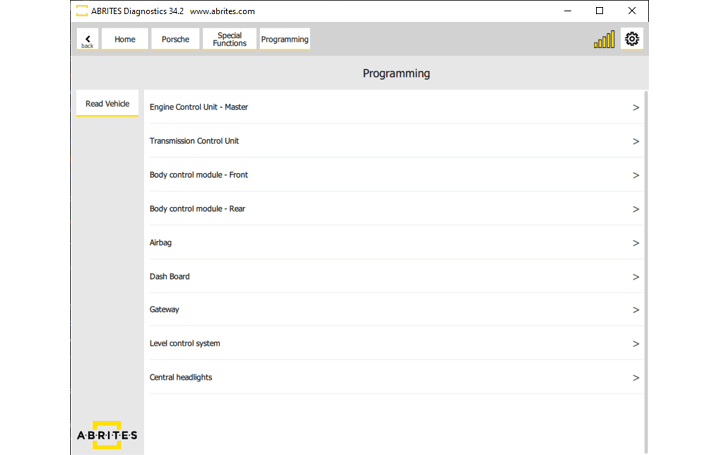Expand Body control module - Rear arrow

coord(635,209)
